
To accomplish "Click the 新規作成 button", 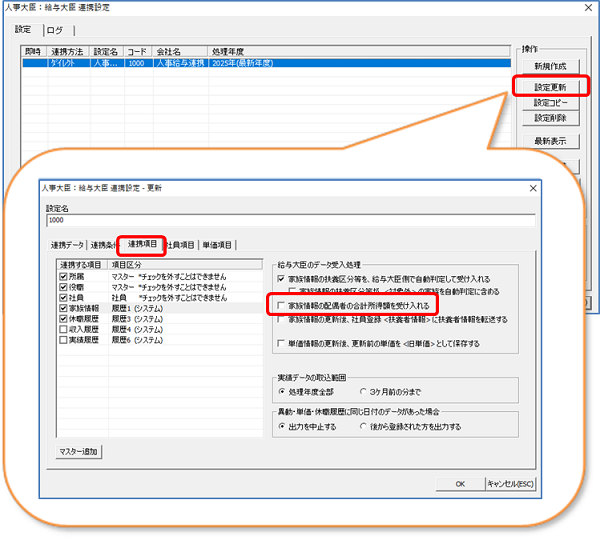I will (549, 66).
